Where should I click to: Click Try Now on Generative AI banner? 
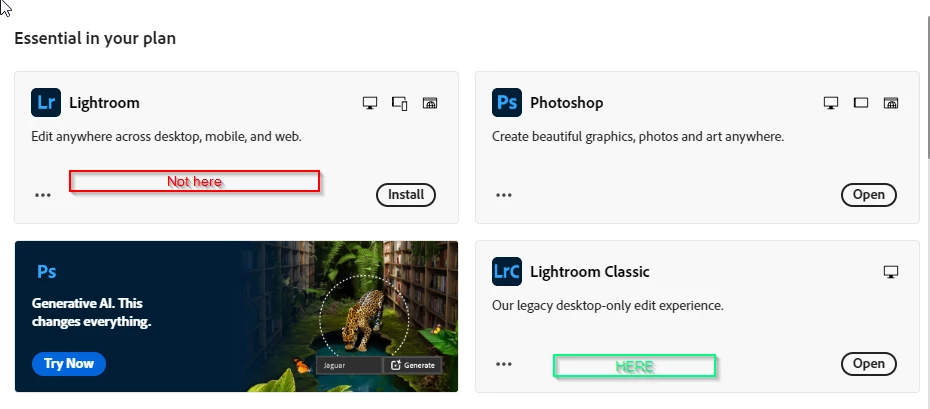69,363
